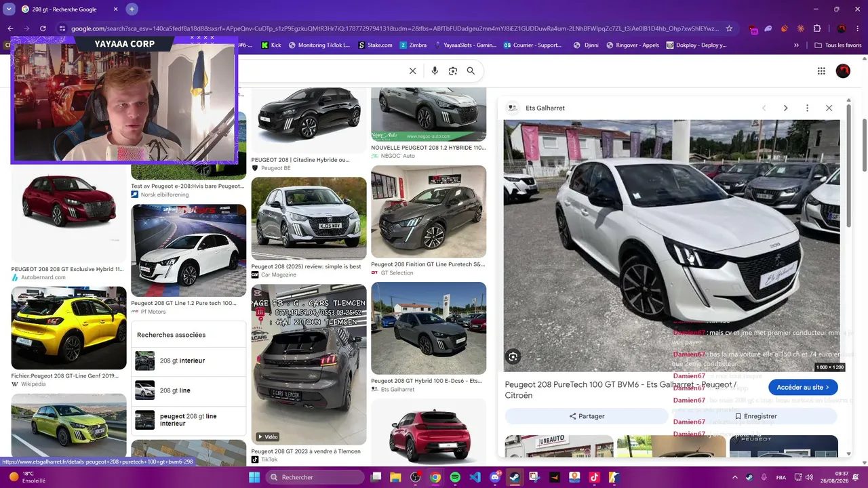Select related search '208 gt interieur'
The height and width of the screenshot is (488, 868).
(x=189, y=361)
